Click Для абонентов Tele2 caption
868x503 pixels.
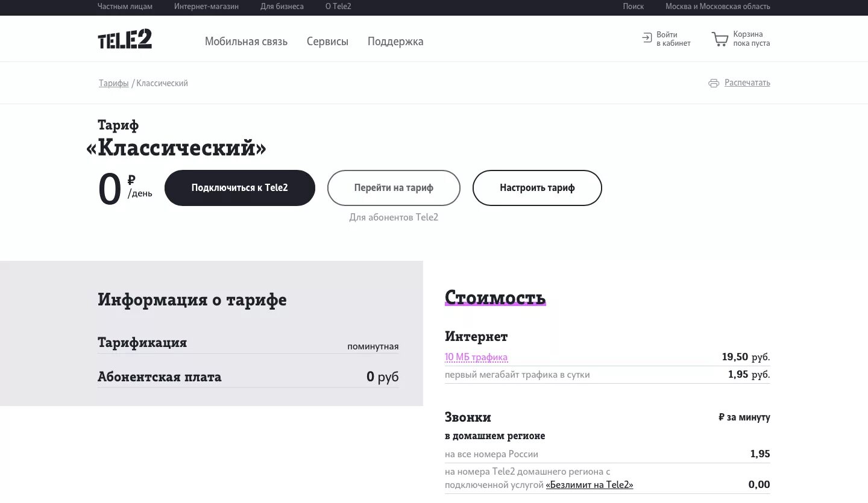tap(394, 217)
